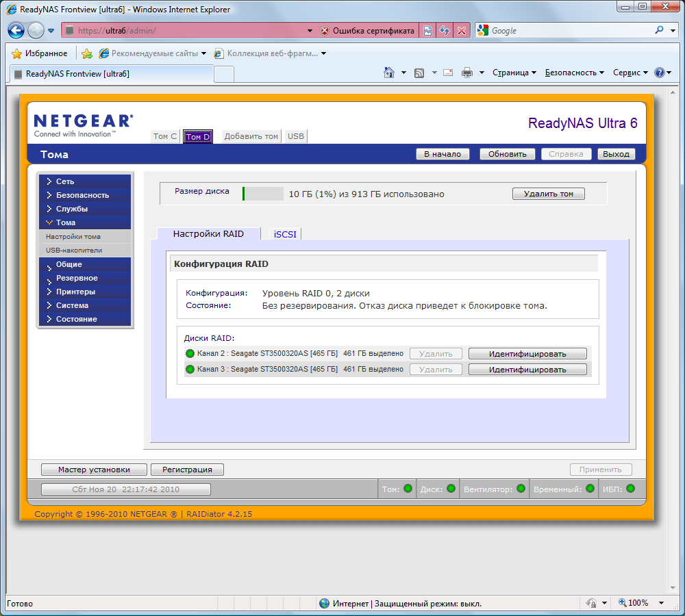
Task: Open the address bar history dropdown
Action: (x=310, y=31)
